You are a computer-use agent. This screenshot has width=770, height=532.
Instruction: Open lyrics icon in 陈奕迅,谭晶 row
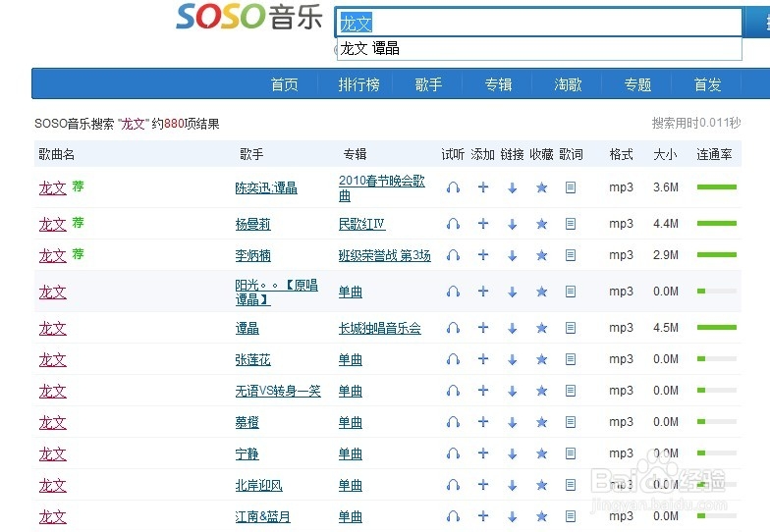coord(571,186)
